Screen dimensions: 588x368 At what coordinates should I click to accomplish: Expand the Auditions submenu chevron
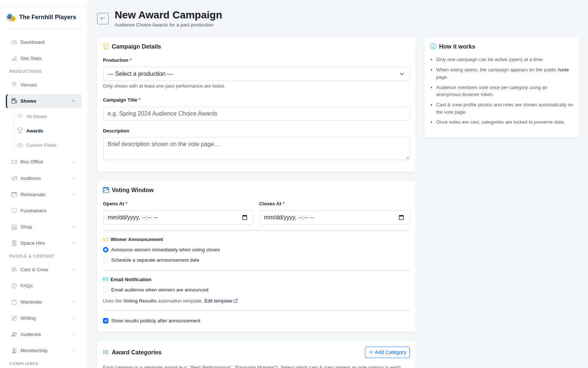[73, 178]
